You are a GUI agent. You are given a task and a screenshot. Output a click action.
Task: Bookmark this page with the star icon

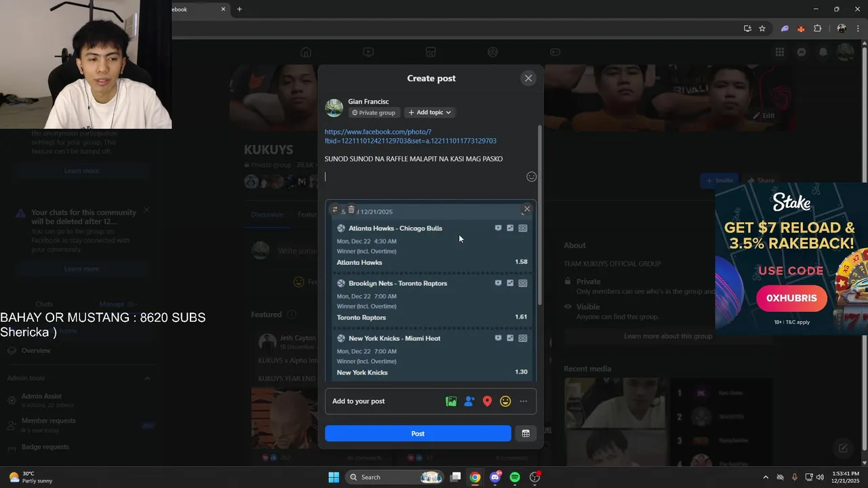click(x=762, y=28)
